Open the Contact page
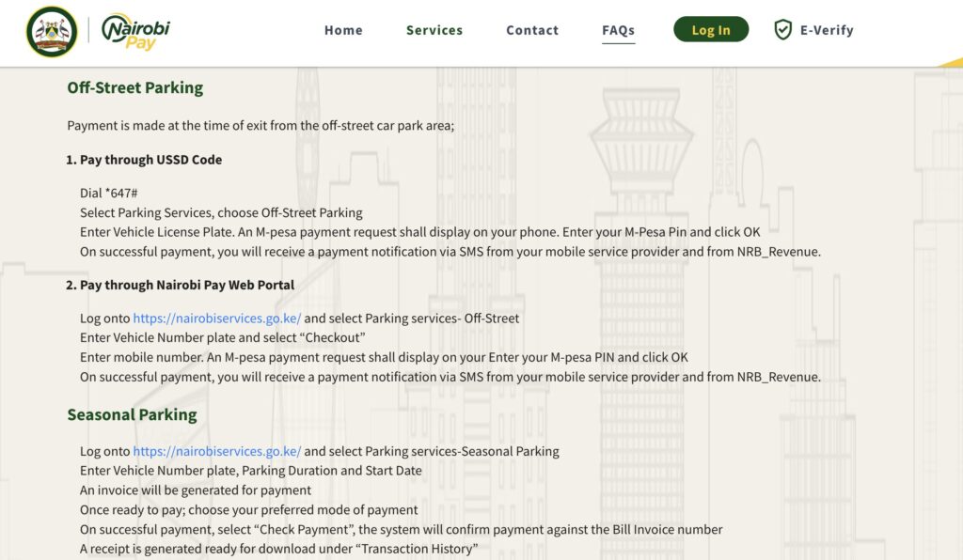963x560 pixels. click(532, 30)
